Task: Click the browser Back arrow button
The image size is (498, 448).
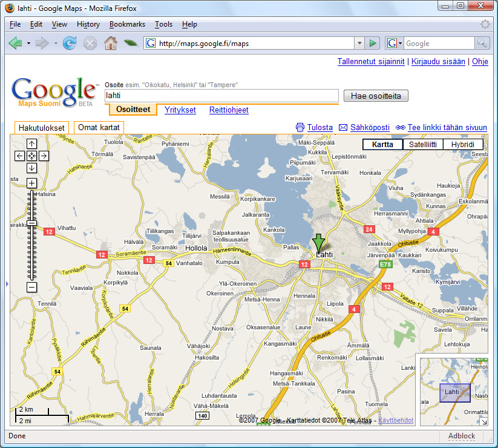Action: click(15, 43)
